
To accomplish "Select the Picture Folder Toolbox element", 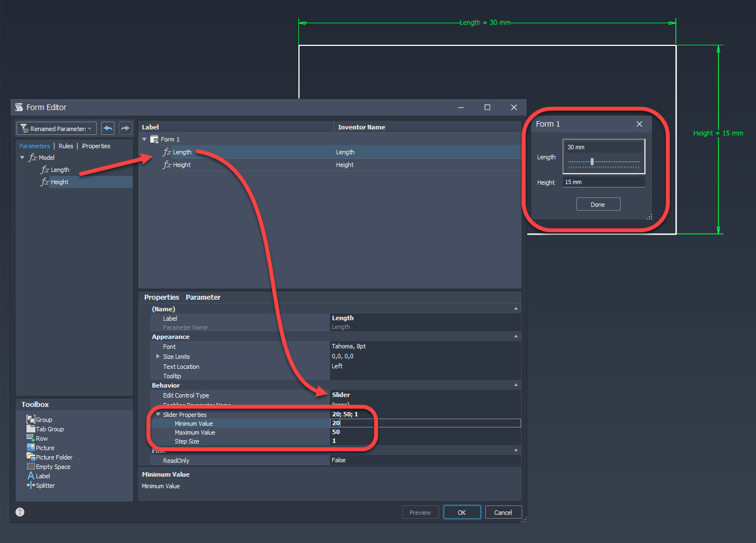I will (x=54, y=457).
